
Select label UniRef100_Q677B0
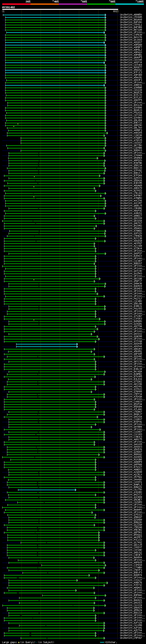point(131,146)
